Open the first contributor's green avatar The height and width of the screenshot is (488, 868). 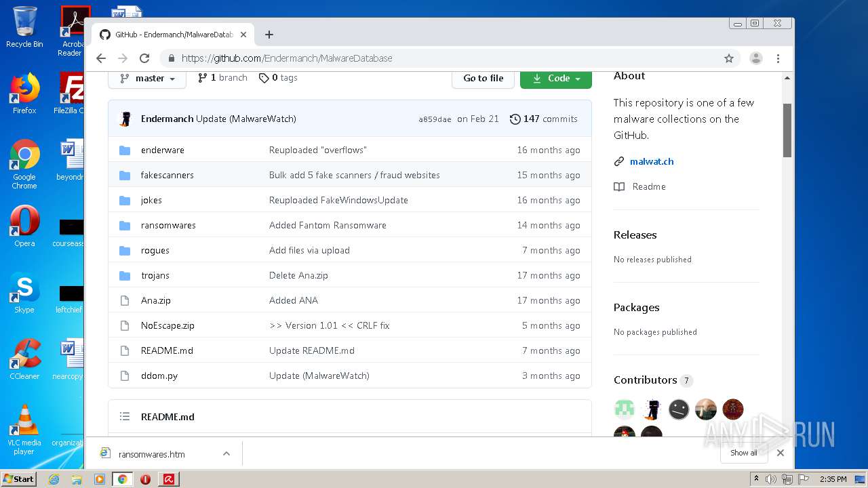point(625,409)
